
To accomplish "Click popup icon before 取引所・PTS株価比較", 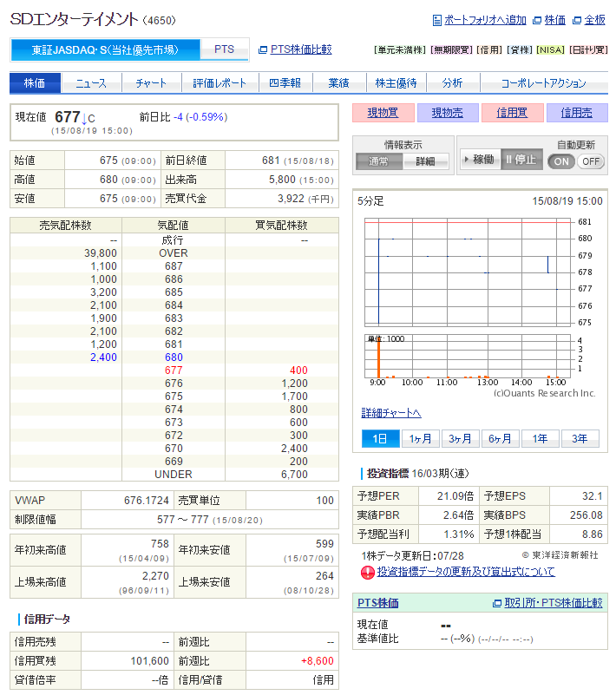I will [x=497, y=603].
